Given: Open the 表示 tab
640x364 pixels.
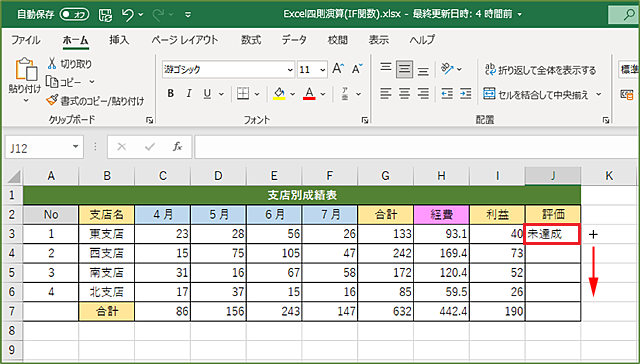Looking at the screenshot, I should click(x=379, y=40).
